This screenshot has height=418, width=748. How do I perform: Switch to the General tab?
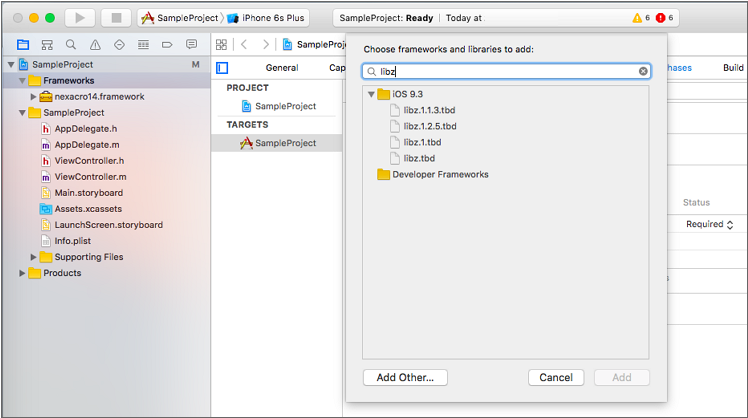pyautogui.click(x=282, y=68)
